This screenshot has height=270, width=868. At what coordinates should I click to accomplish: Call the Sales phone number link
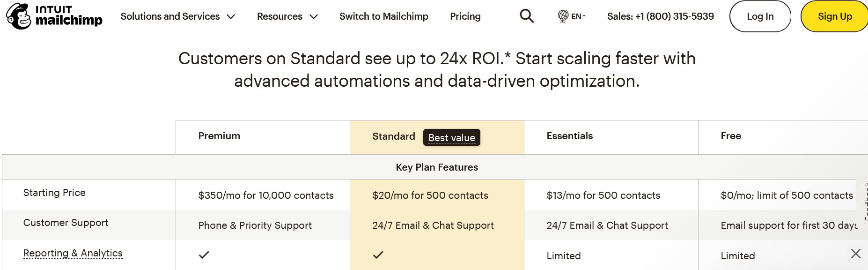661,16
